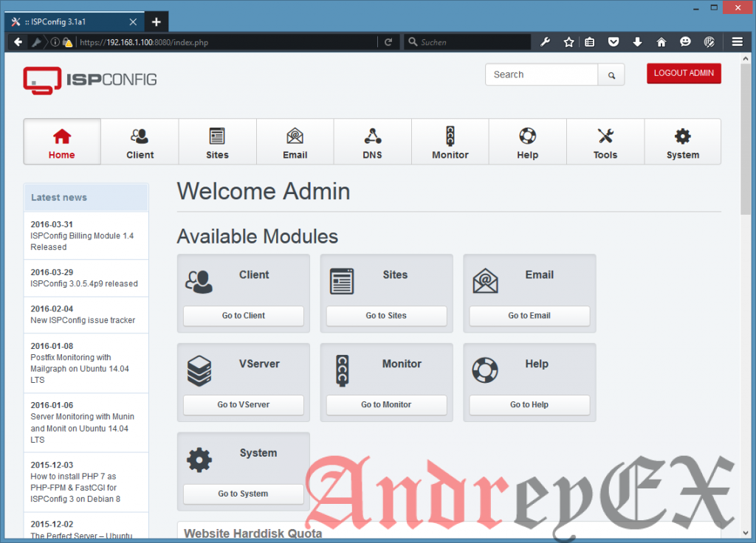Go to the DNS navigation tab

click(x=373, y=142)
